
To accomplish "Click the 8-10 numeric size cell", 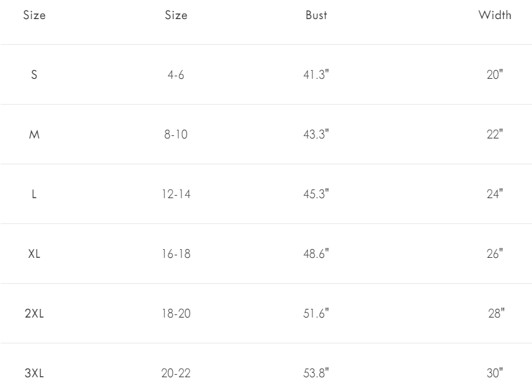I will click(x=176, y=134).
